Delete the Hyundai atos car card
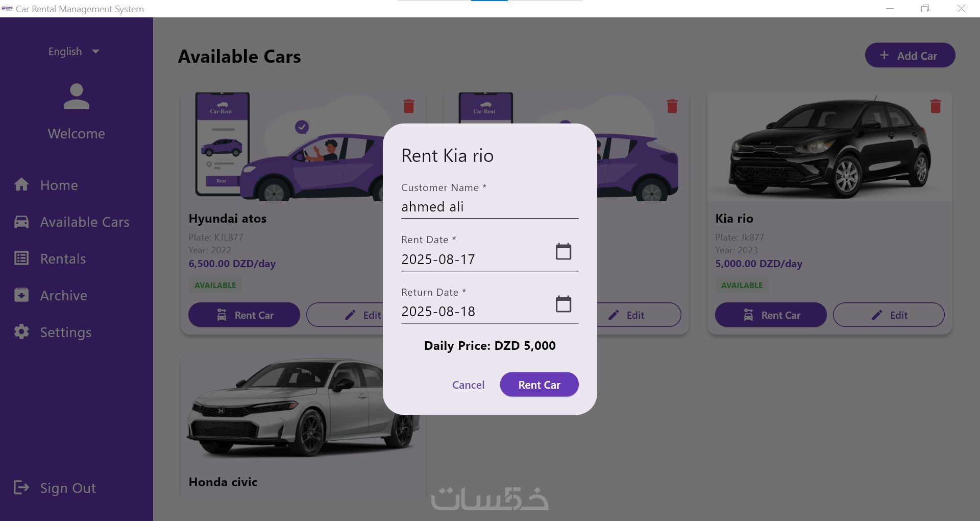Image resolution: width=980 pixels, height=521 pixels. [x=409, y=106]
